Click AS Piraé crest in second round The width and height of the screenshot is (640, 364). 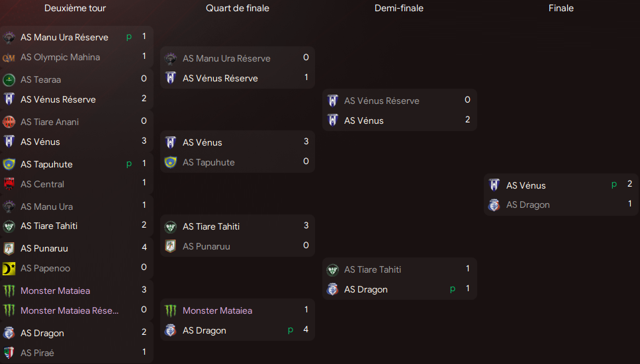point(9,353)
